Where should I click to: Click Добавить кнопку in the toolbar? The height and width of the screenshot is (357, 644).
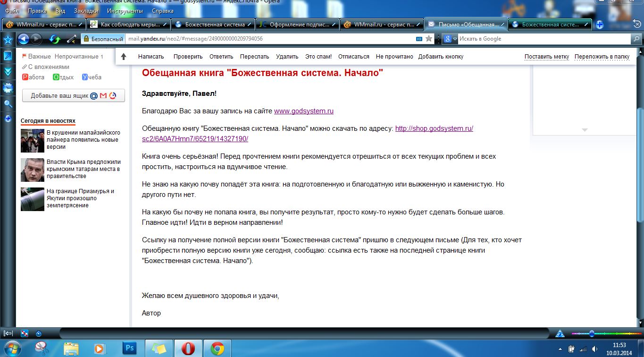point(441,57)
